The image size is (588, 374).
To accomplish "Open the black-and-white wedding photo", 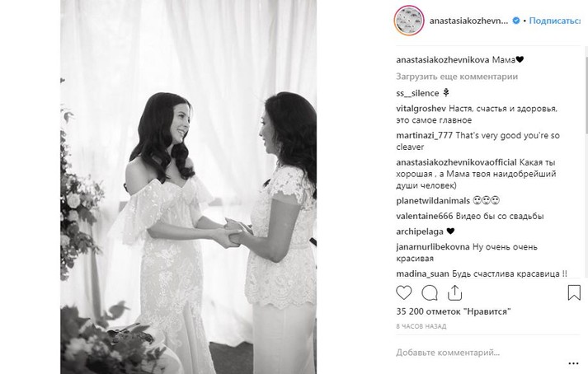I will pos(188,187).
